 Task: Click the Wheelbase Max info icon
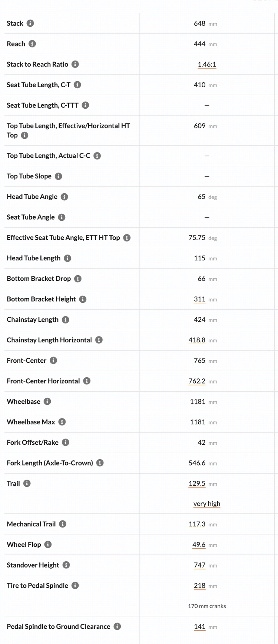pyautogui.click(x=62, y=422)
